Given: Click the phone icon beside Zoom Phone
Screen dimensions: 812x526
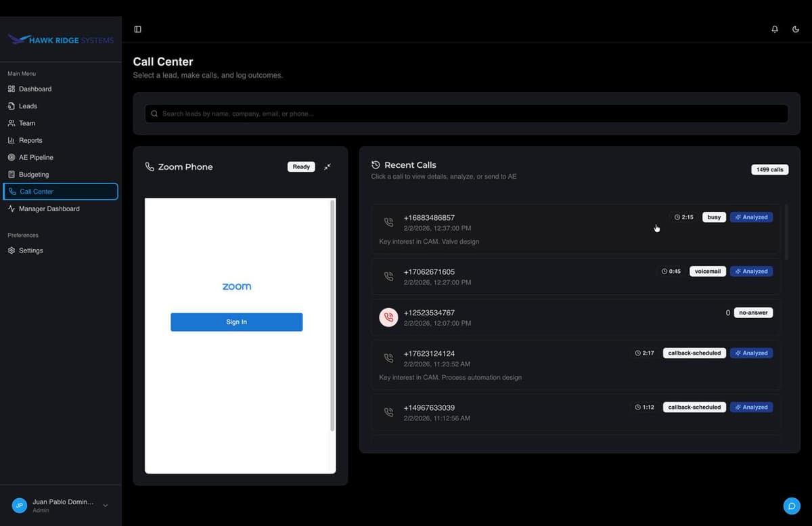Looking at the screenshot, I should [149, 167].
